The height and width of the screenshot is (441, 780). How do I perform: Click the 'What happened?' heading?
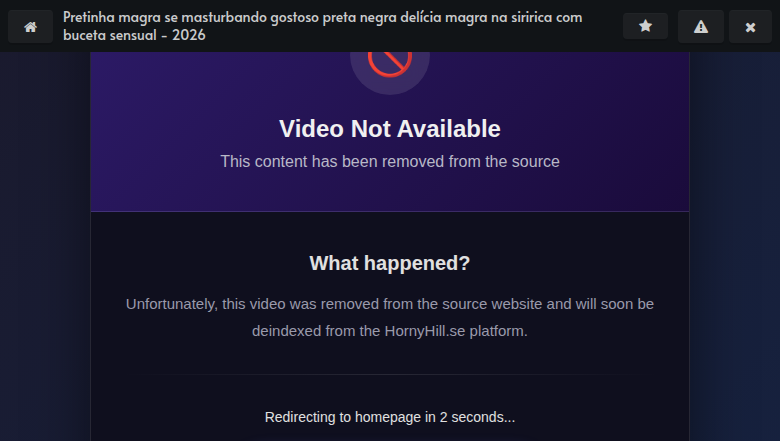390,263
